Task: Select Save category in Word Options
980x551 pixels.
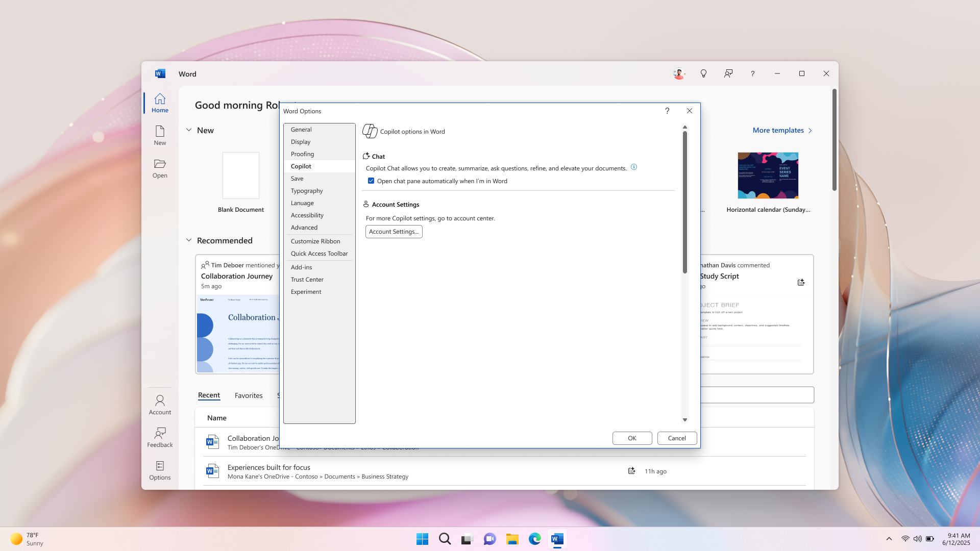Action: pyautogui.click(x=319, y=179)
